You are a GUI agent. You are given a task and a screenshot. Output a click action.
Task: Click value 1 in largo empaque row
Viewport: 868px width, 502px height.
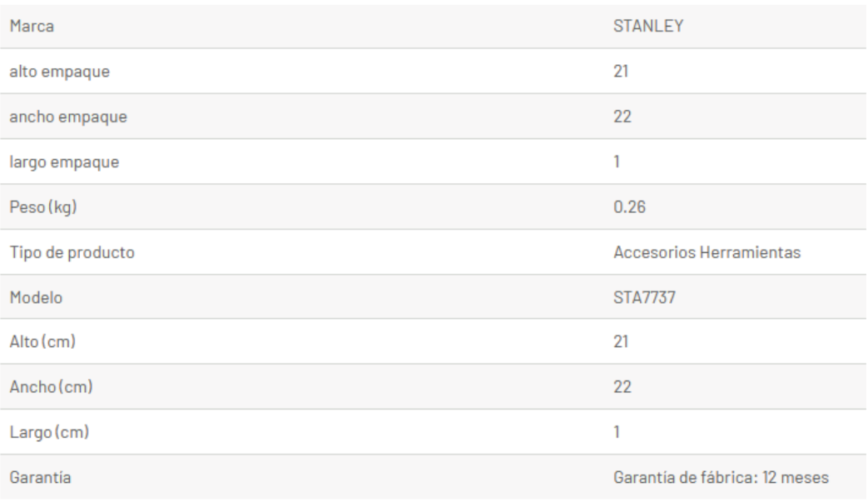pos(617,162)
